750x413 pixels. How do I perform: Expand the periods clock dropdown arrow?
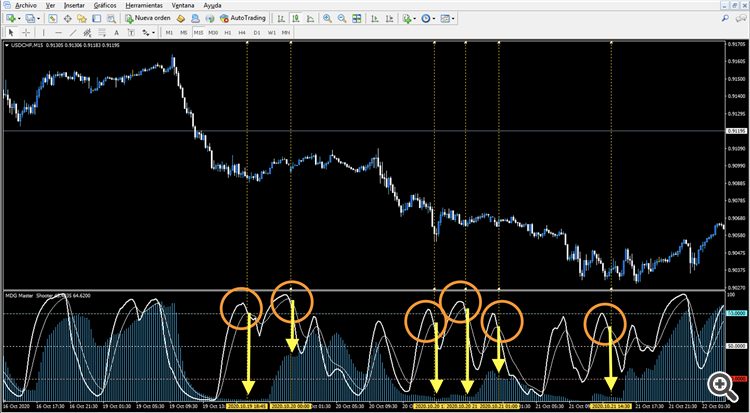tap(434, 19)
